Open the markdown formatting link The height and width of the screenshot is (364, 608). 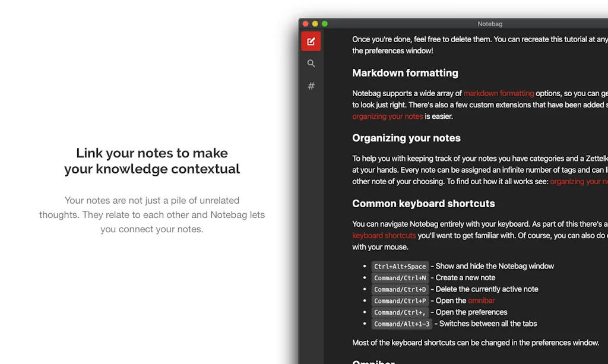499,93
